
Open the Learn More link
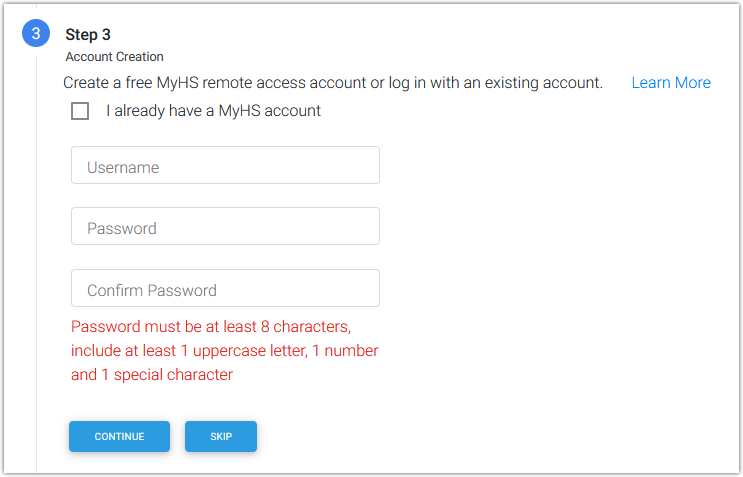(671, 83)
